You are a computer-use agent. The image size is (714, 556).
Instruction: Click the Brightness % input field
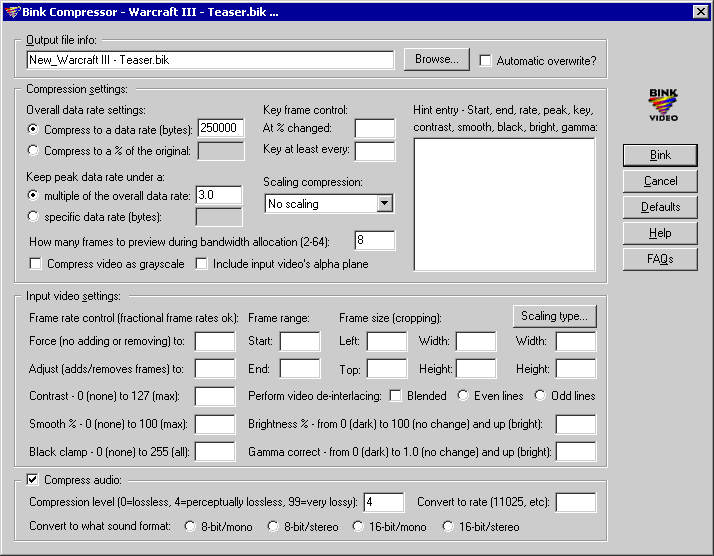coord(576,424)
